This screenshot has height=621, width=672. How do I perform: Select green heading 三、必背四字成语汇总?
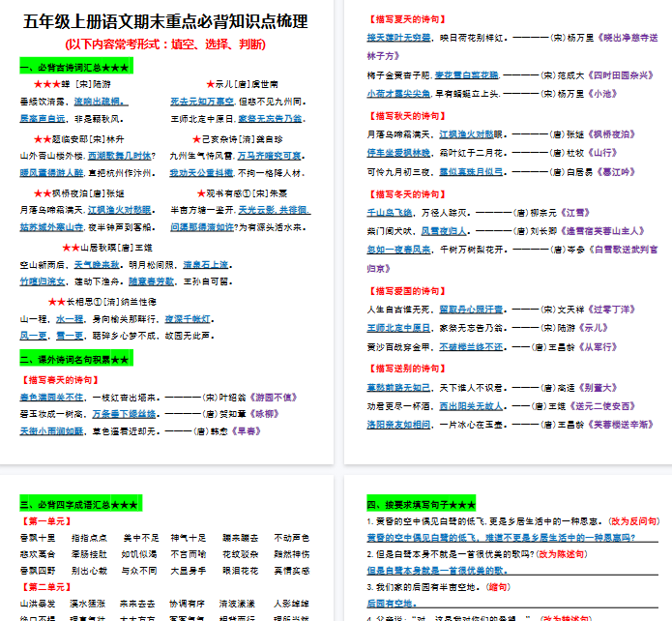coord(80,505)
